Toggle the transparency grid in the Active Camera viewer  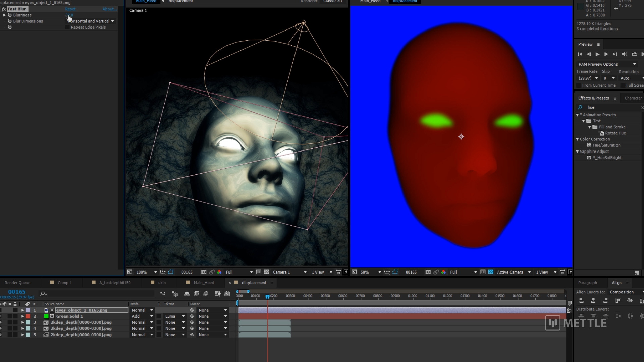491,272
